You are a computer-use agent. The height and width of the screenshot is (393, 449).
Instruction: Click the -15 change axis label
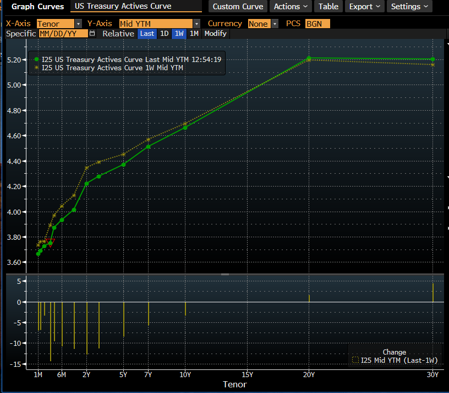coord(15,364)
